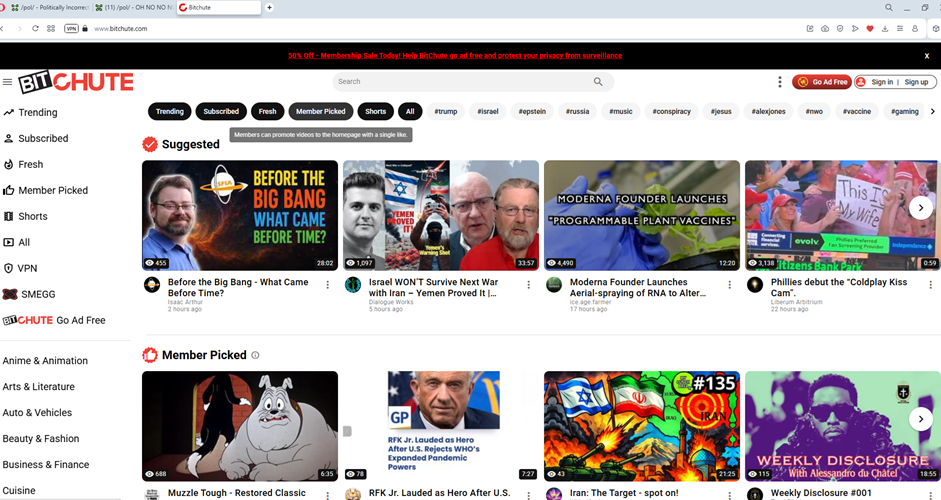Select the All filter chip

410,111
